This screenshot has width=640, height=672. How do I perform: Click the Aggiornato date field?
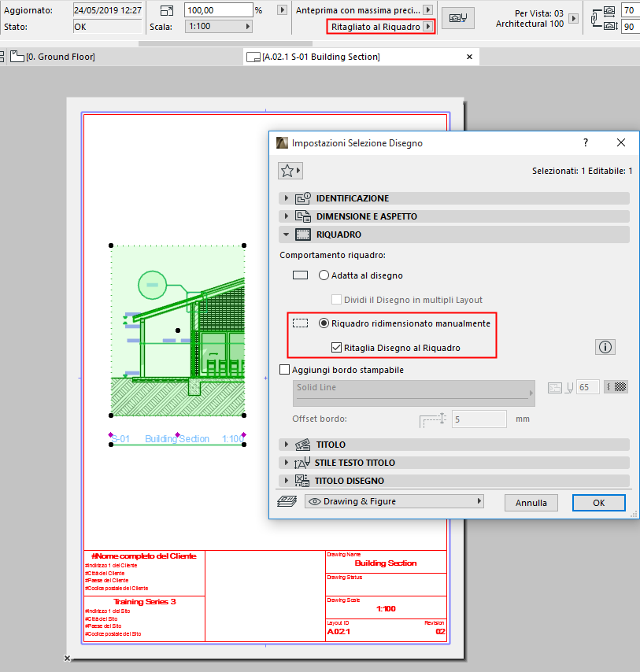coord(108,10)
